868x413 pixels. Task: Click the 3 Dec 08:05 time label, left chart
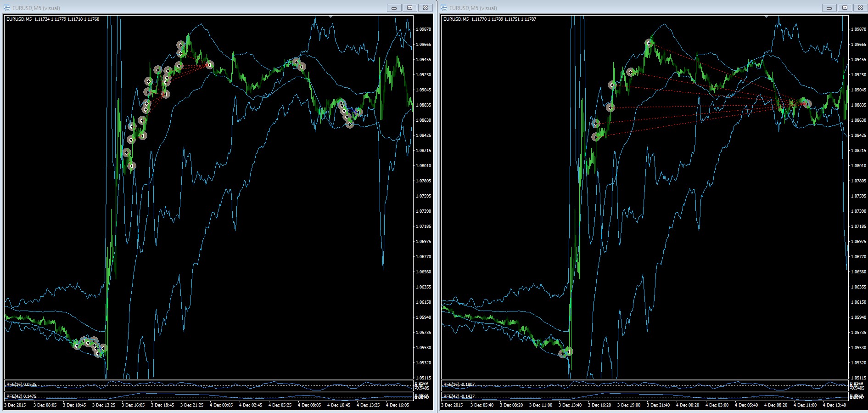tap(45, 405)
